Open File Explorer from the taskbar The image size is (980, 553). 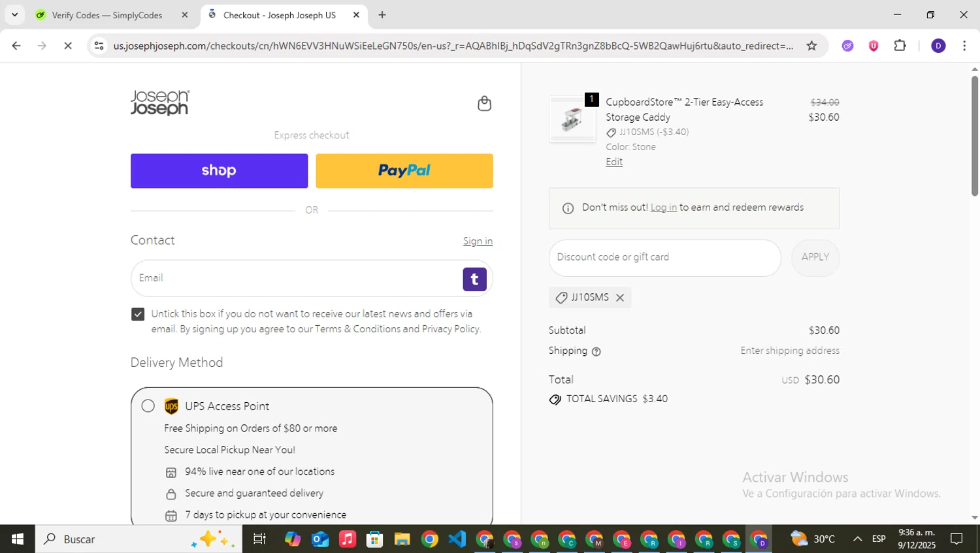point(402,539)
